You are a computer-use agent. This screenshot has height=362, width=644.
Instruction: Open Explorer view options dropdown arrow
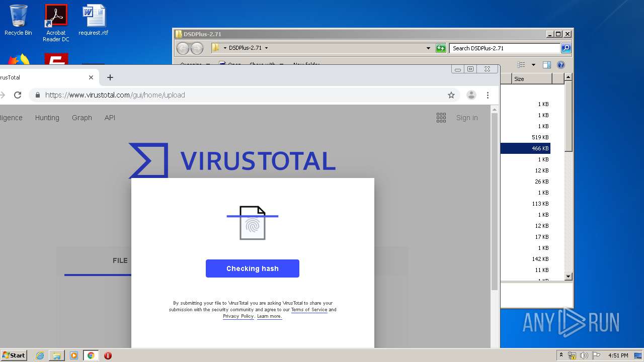(533, 65)
